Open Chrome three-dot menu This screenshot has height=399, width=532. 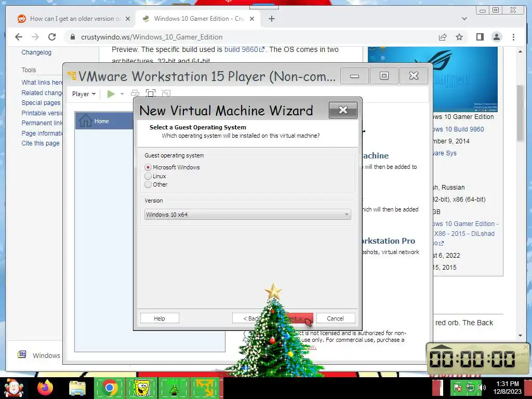(x=513, y=37)
